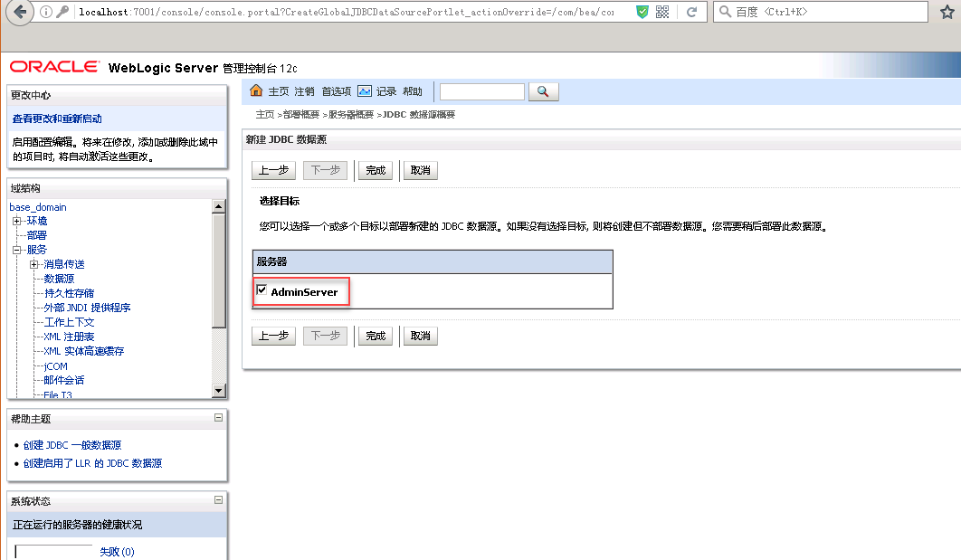961x560 pixels.
Task: Click the 主页 breadcrumb link
Action: (265, 115)
